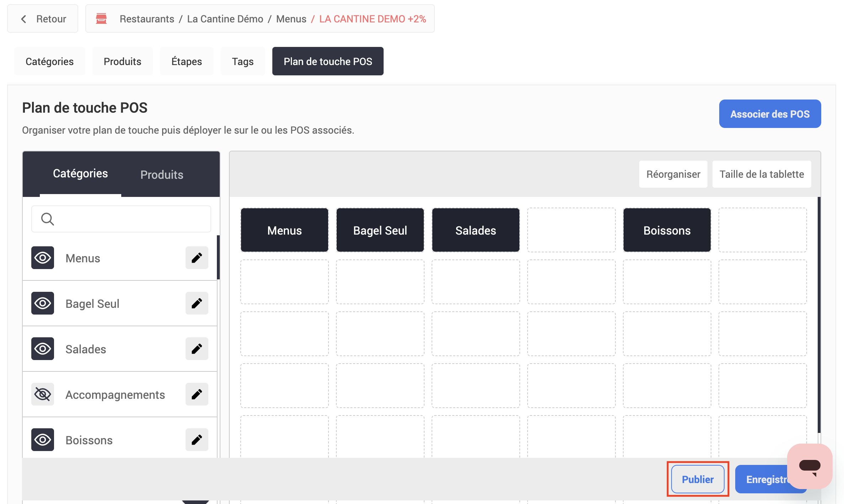Hide the Menus category with eye toggle
Viewport: 844px width, 504px height.
pyautogui.click(x=43, y=258)
